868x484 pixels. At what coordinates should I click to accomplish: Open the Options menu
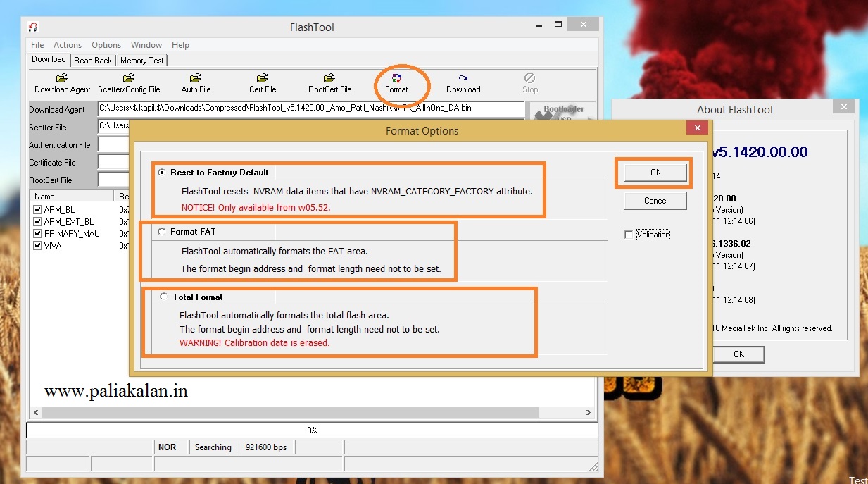(x=106, y=45)
